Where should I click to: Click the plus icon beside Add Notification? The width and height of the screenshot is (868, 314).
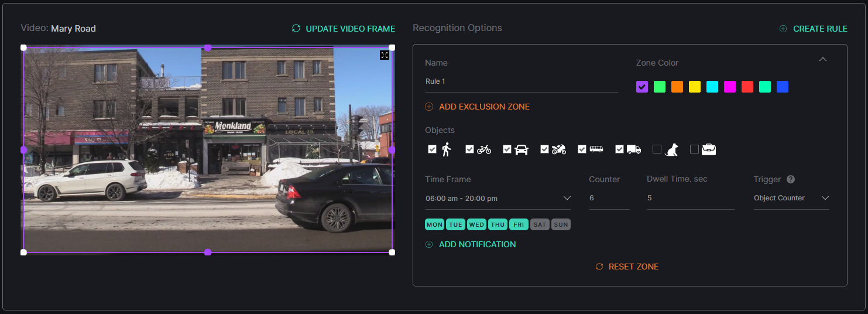[x=429, y=244]
